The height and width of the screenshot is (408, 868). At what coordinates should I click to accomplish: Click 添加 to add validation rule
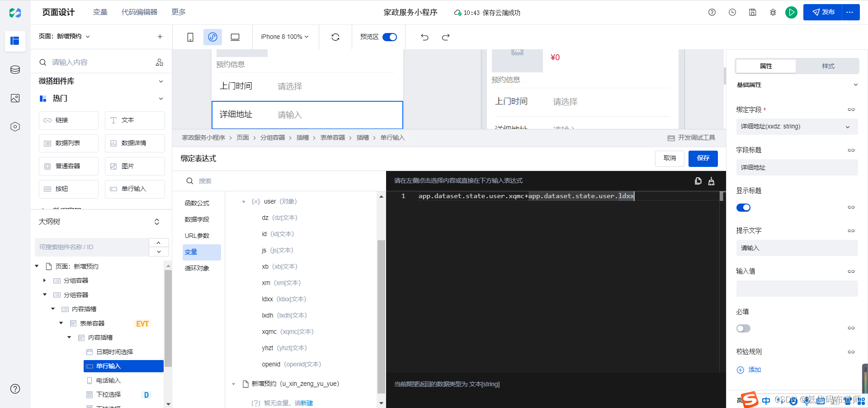click(749, 370)
